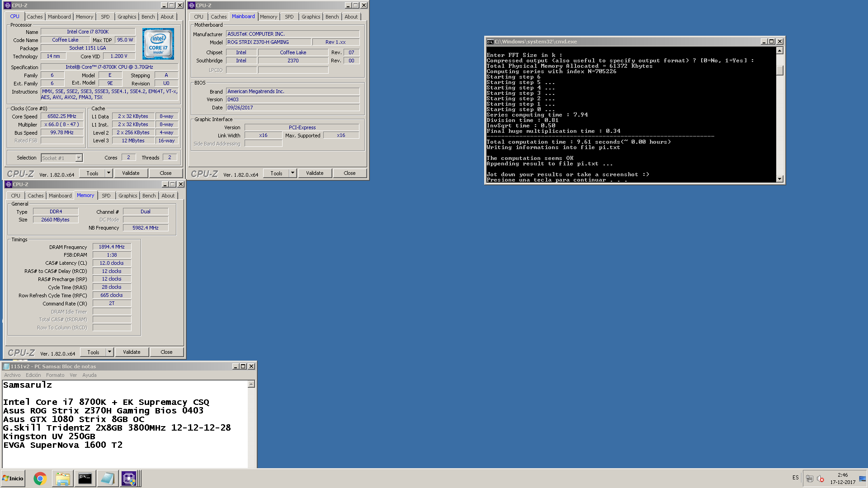The height and width of the screenshot is (488, 868).
Task: Click Memory Size value 2660 MBytes
Action: point(55,220)
